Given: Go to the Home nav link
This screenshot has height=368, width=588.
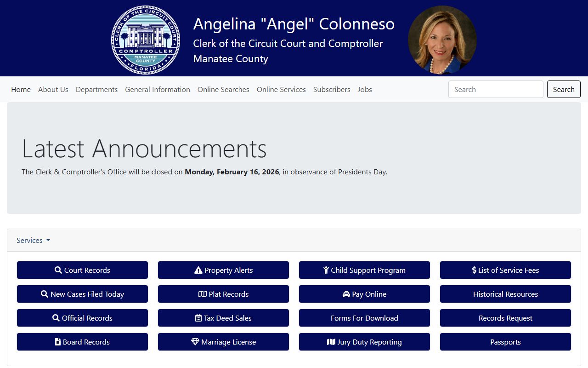Looking at the screenshot, I should click(21, 89).
